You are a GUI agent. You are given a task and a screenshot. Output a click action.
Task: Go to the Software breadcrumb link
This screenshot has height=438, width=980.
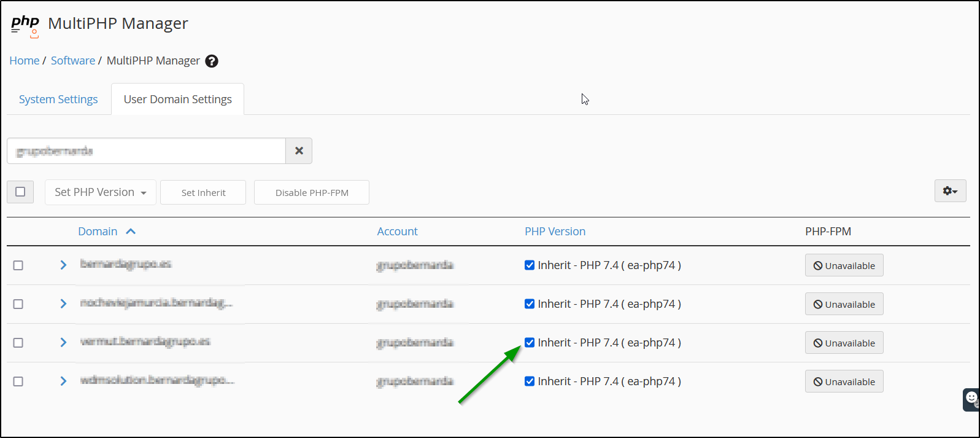coord(73,61)
